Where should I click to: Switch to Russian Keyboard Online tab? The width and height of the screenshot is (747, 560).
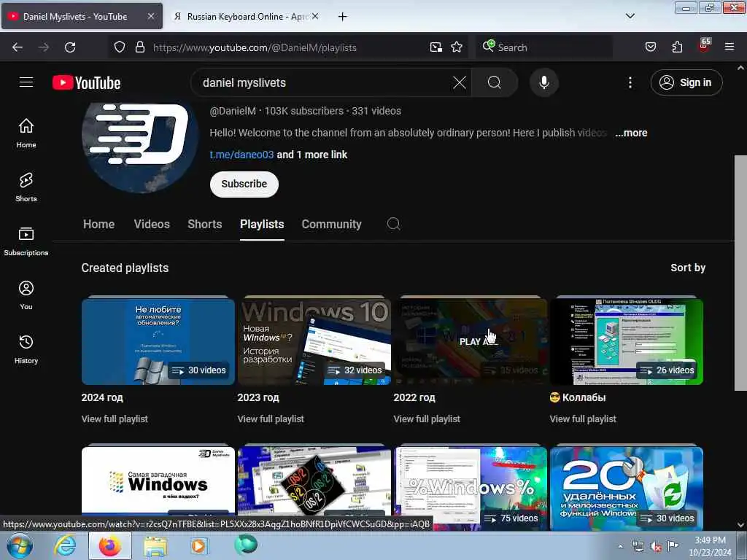click(245, 17)
